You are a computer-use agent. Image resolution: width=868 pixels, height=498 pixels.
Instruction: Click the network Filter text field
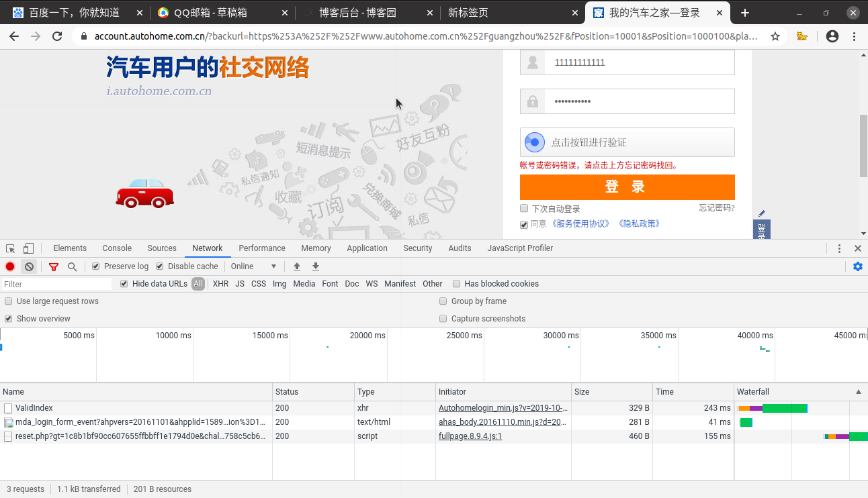click(x=57, y=285)
